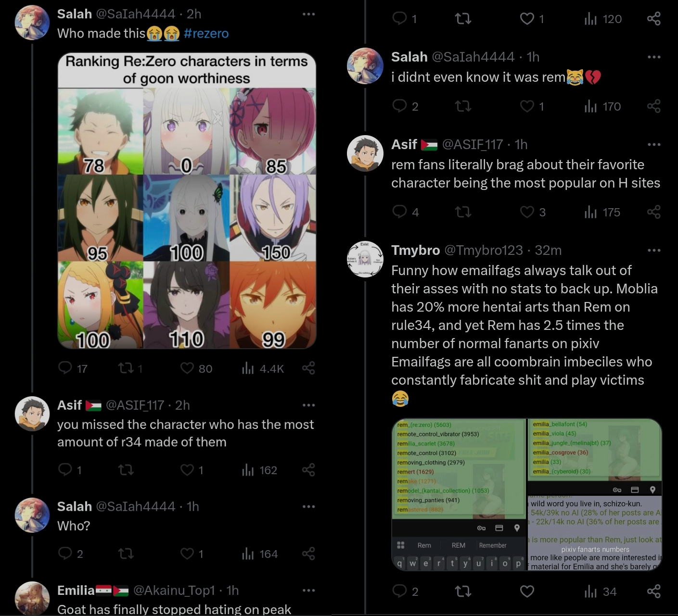Viewport: 678px width, 616px height.
Task: Open the Re:Zero character ranking image
Action: (x=187, y=201)
